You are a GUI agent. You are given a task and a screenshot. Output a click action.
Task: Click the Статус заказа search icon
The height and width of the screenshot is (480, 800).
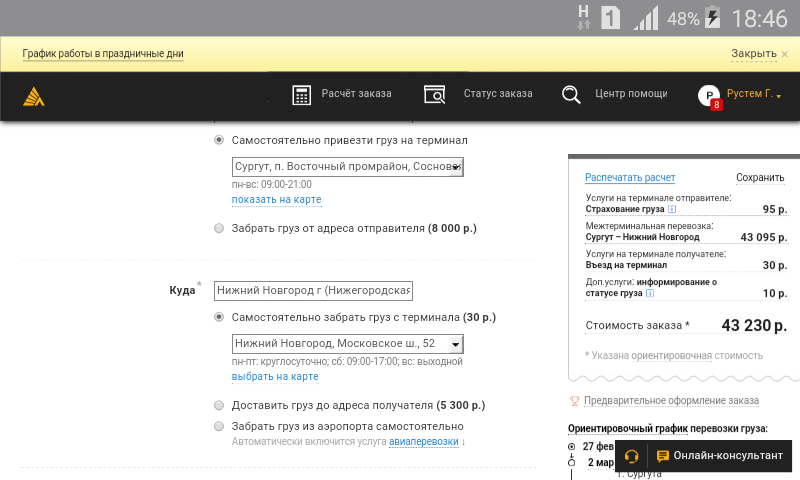pyautogui.click(x=434, y=95)
